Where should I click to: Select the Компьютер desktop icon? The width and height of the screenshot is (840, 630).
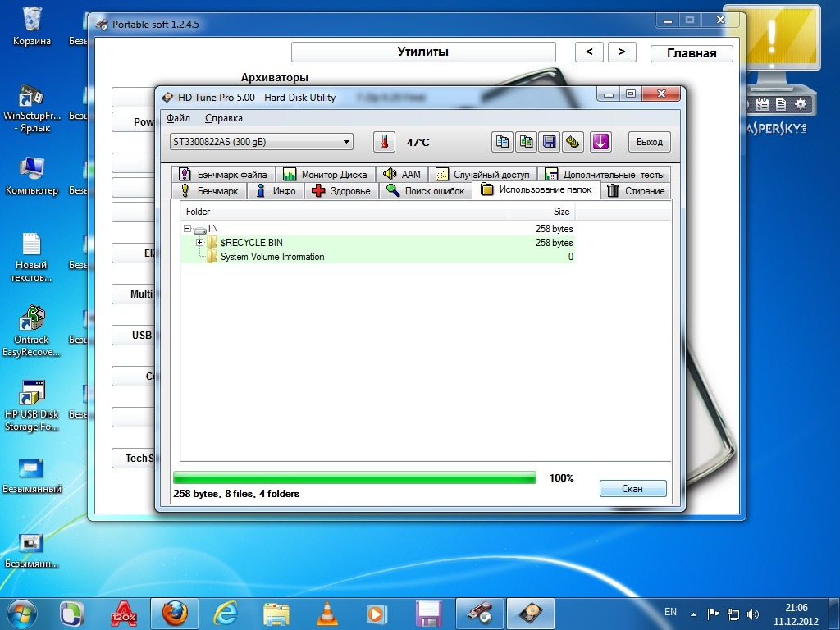pos(32,176)
